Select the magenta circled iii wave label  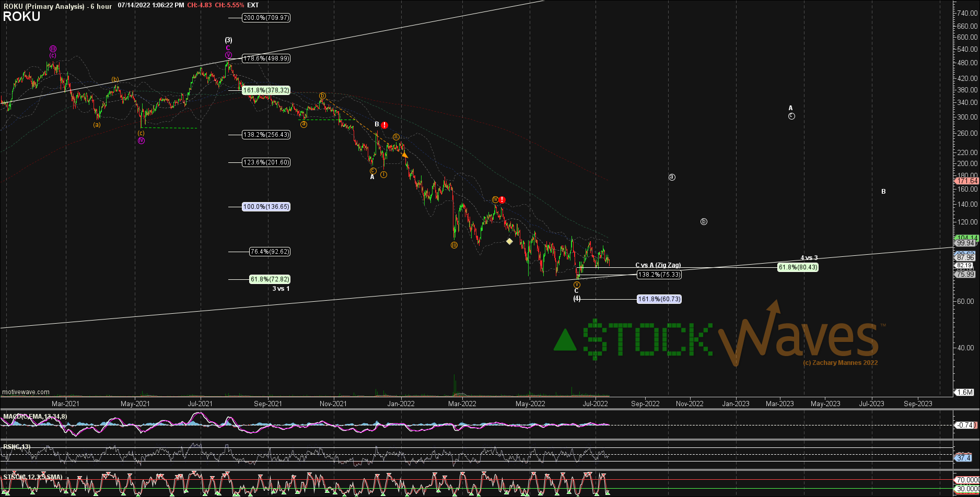coord(53,49)
